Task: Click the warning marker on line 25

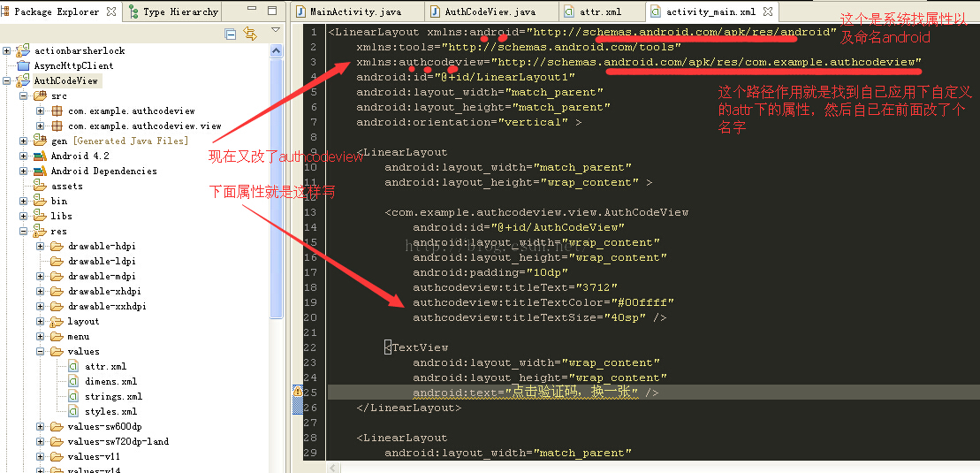Action: point(298,392)
